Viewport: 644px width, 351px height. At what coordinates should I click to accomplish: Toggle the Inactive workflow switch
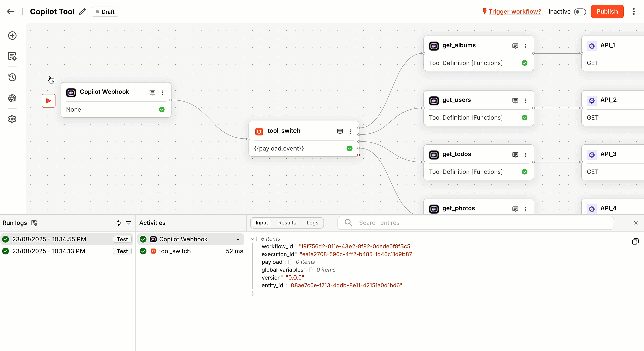(x=580, y=12)
